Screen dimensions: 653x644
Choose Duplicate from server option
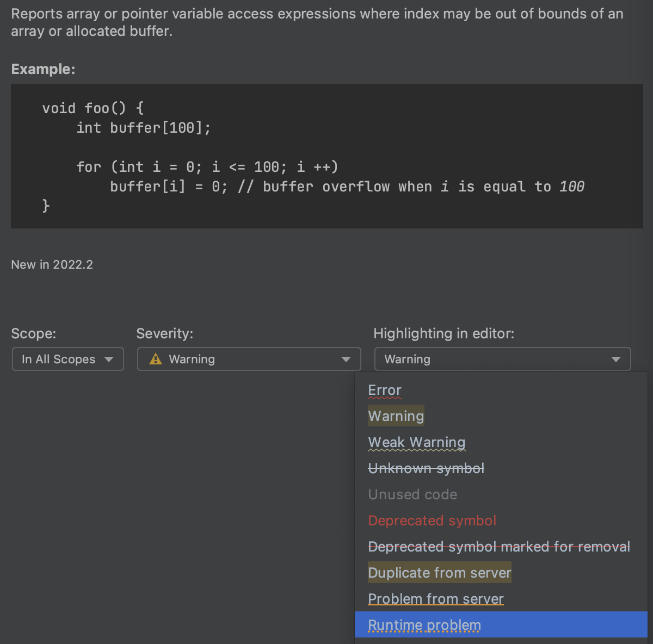(501, 573)
